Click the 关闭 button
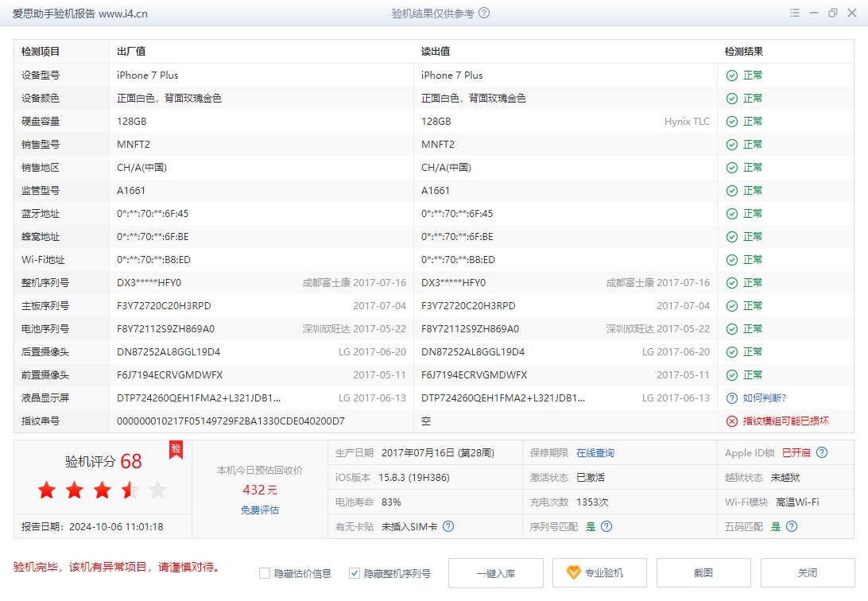The height and width of the screenshot is (601, 868). pyautogui.click(x=808, y=573)
